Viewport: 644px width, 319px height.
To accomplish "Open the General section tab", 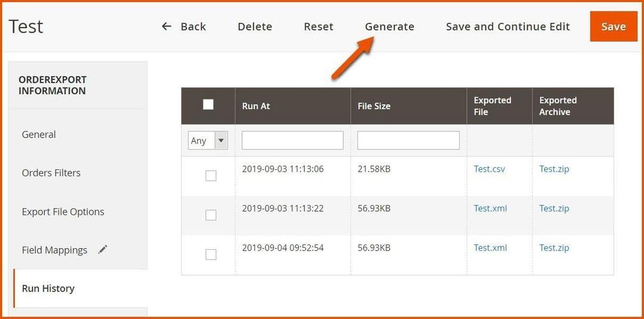I will point(39,135).
